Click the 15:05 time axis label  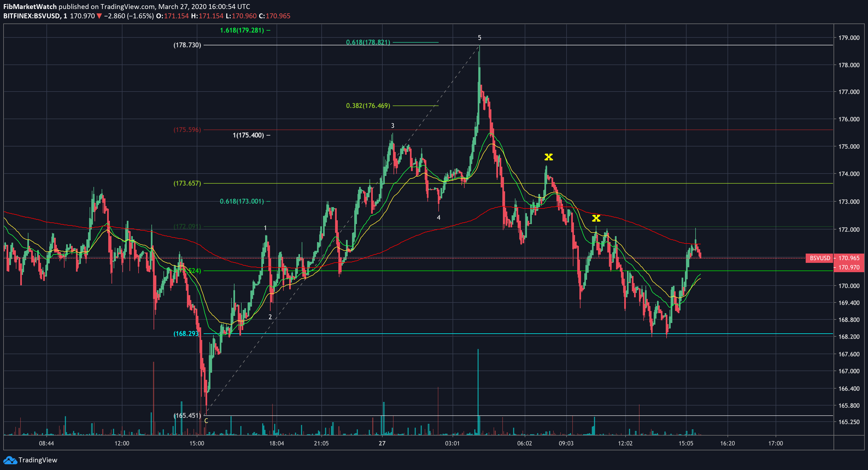pos(686,443)
